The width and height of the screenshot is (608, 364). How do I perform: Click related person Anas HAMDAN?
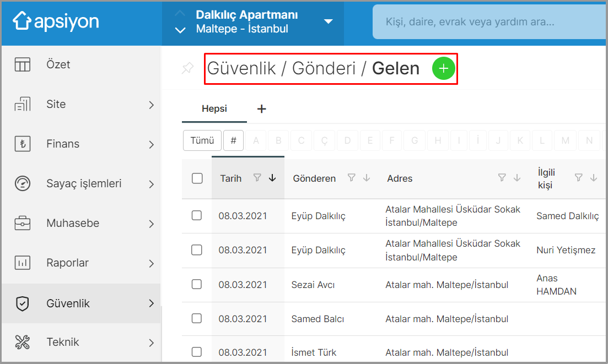[556, 285]
